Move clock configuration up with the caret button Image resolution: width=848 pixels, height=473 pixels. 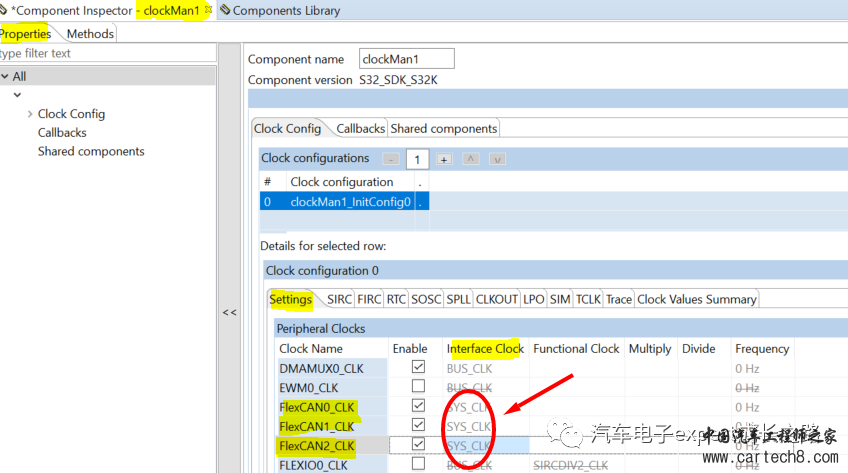pos(471,159)
